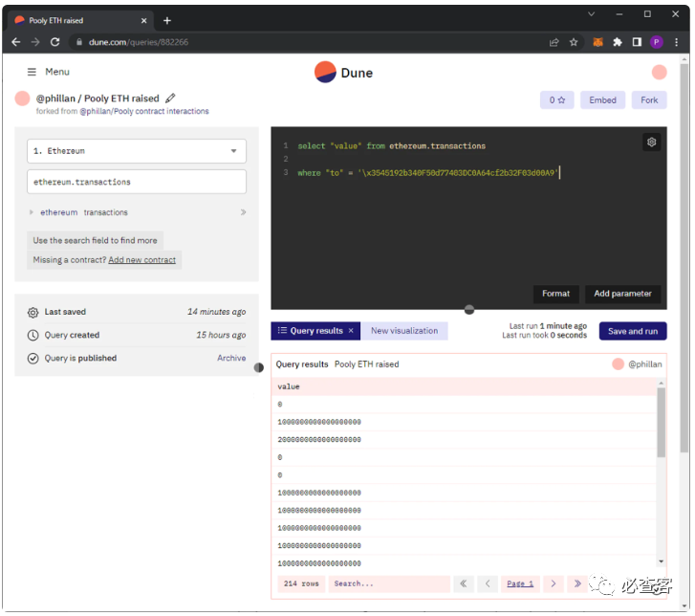695x616 pixels.
Task: Open the user profile avatar top right
Action: [659, 73]
